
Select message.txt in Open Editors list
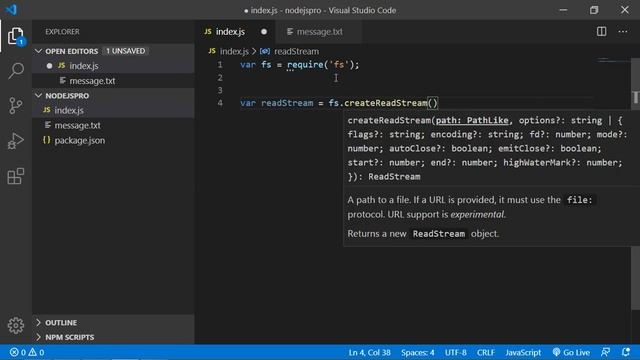click(113, 81)
